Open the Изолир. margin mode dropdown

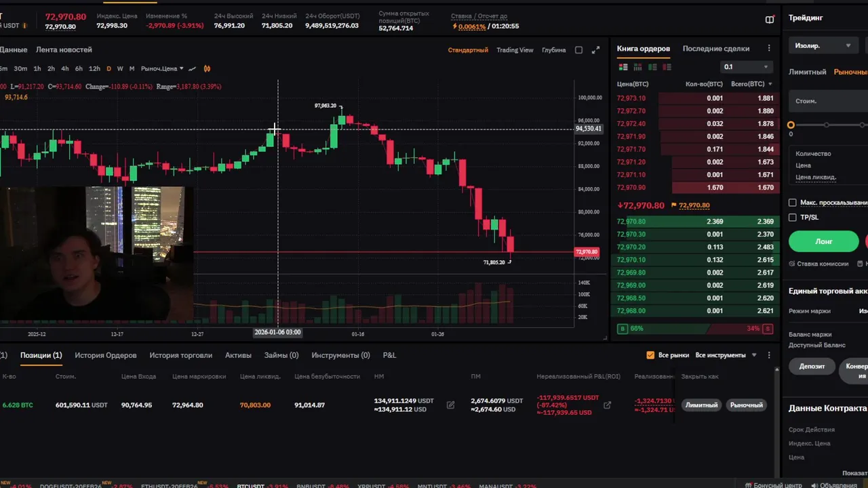(x=823, y=46)
